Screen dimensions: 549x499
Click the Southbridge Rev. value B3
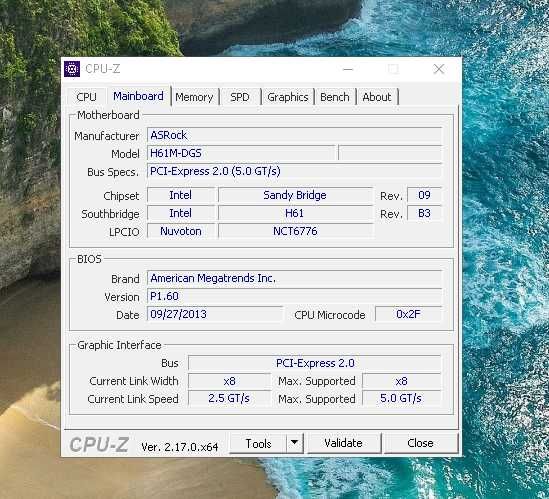click(x=424, y=213)
